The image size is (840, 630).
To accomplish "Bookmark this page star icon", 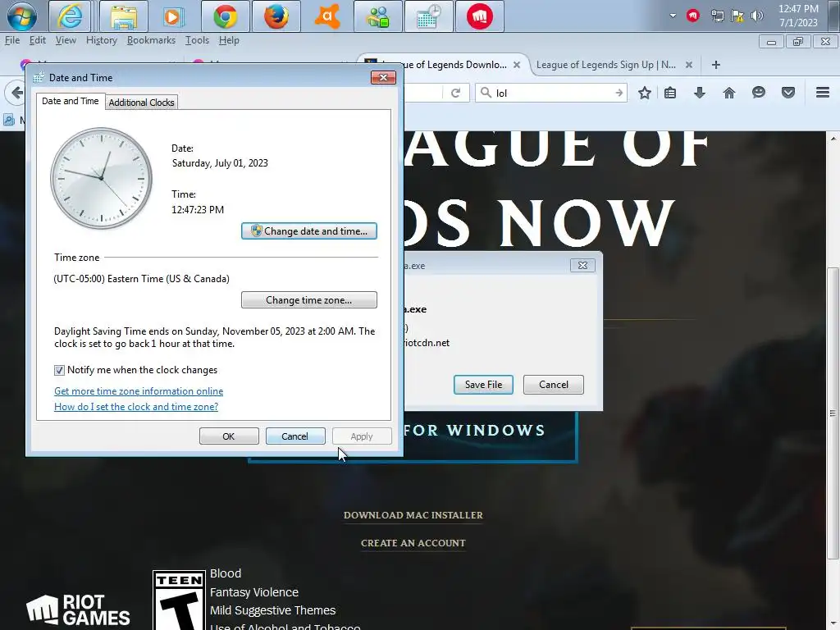I will coord(645,93).
